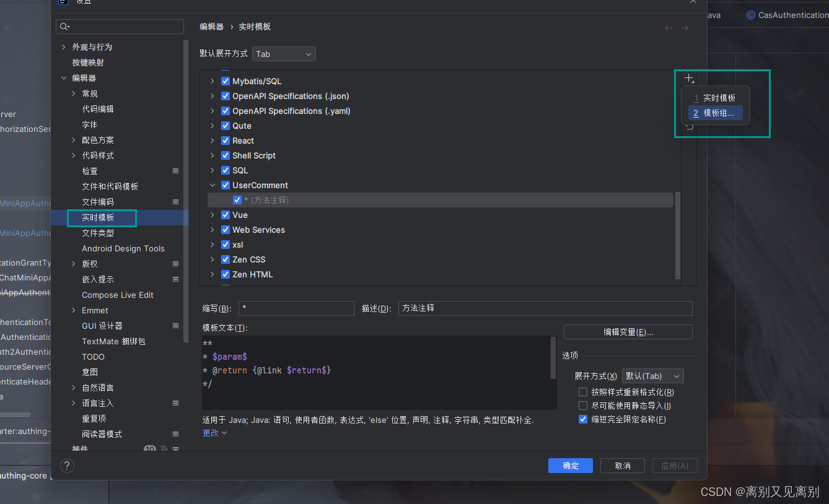
Task: Click the 确定 button to confirm
Action: (x=569, y=465)
